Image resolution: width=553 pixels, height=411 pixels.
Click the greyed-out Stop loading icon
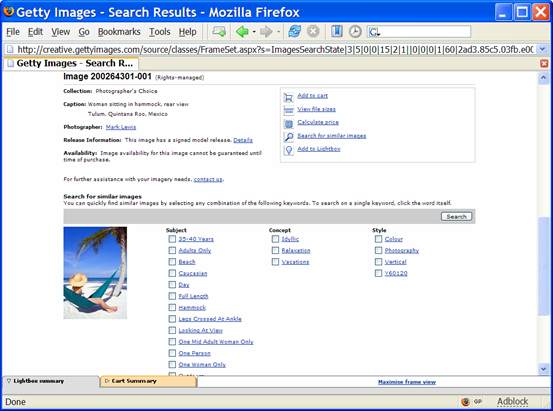pyautogui.click(x=313, y=31)
